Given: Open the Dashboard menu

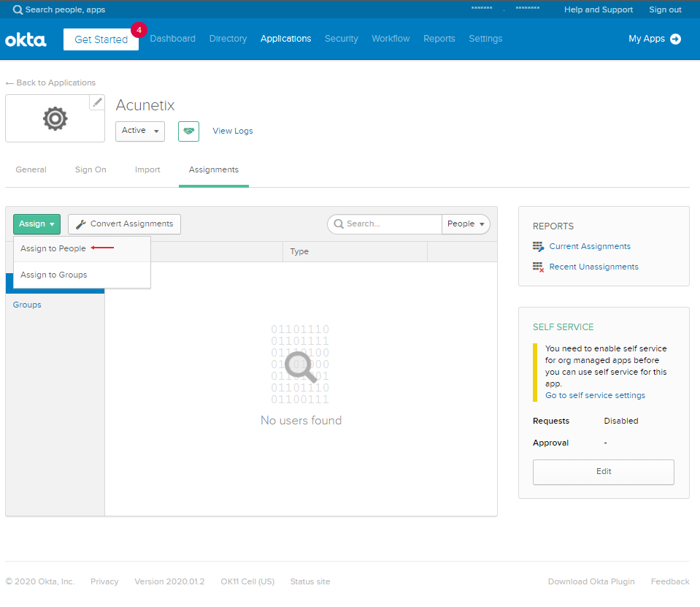Looking at the screenshot, I should pos(172,39).
